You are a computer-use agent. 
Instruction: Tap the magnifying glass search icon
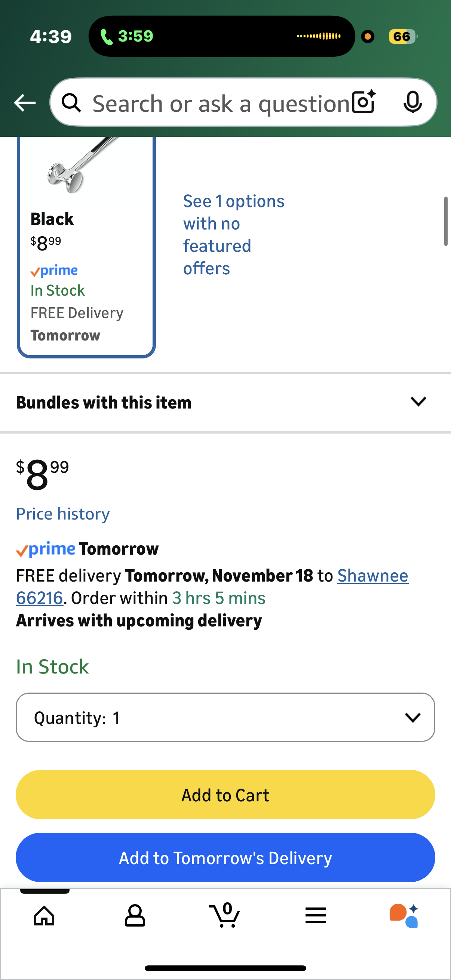(71, 103)
